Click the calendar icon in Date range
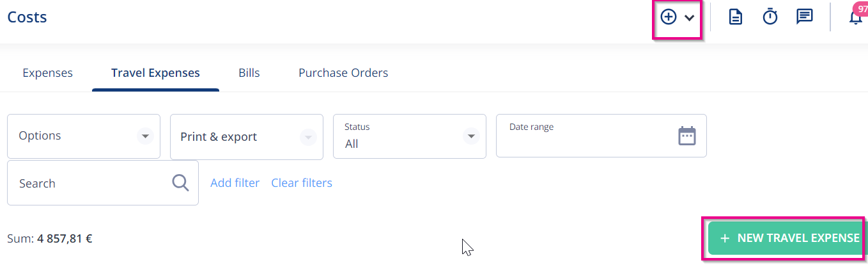 coord(687,136)
